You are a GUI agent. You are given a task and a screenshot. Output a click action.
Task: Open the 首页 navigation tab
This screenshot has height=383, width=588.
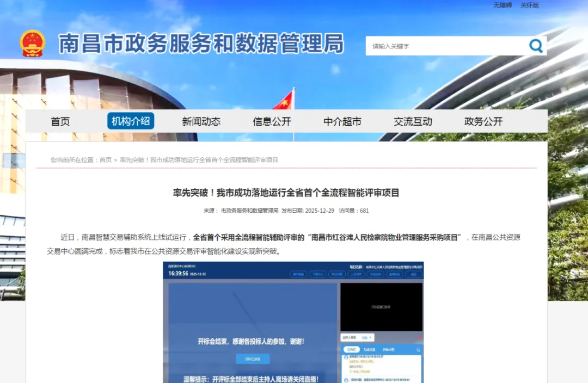(60, 121)
